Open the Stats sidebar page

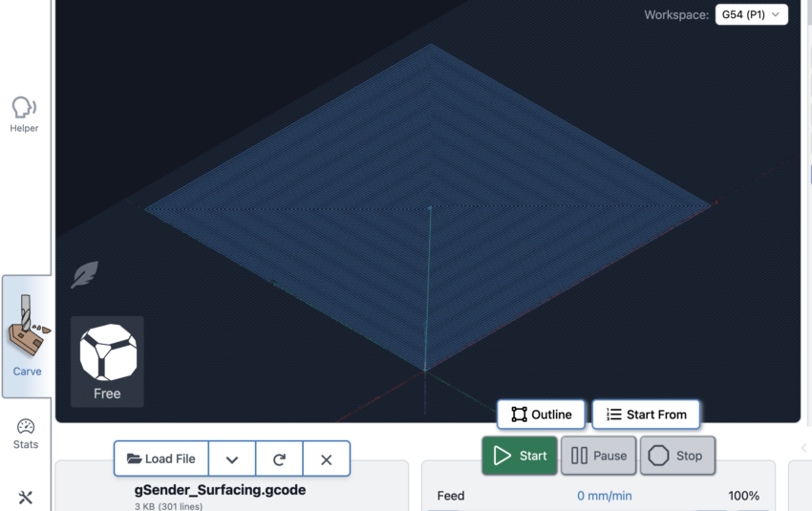point(26,434)
